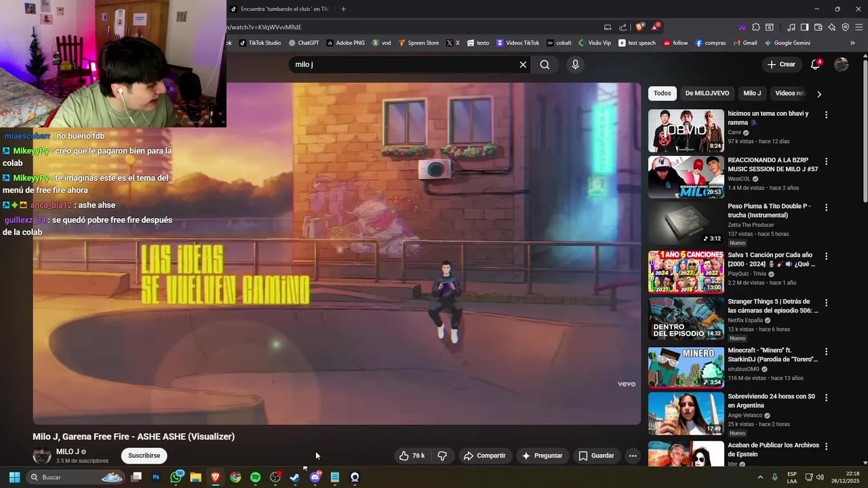This screenshot has width=868, height=488.
Task: Open the compras Facebook bookmark
Action: coord(711,43)
